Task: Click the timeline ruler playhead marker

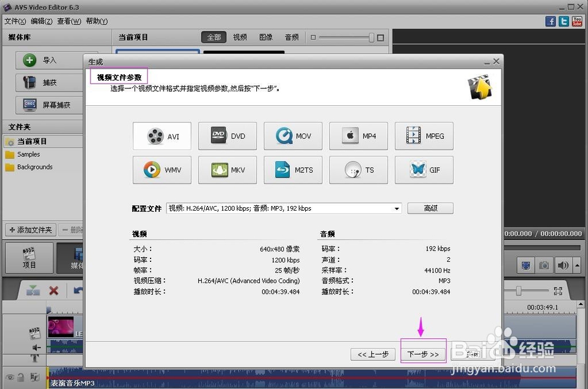Action: click(49, 310)
